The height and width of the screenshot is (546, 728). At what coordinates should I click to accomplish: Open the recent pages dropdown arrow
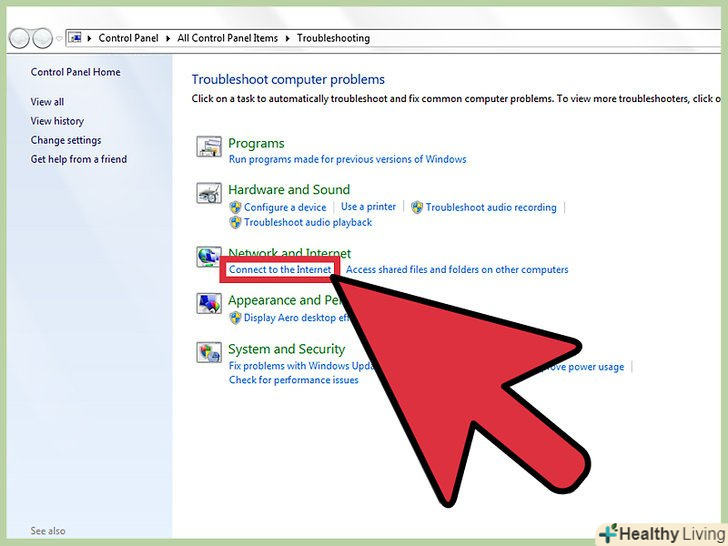pos(59,39)
